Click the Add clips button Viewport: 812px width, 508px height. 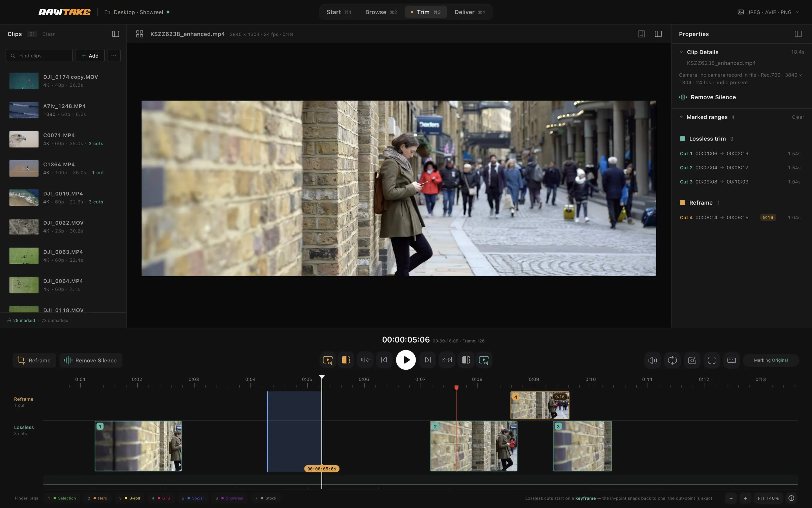coord(90,55)
